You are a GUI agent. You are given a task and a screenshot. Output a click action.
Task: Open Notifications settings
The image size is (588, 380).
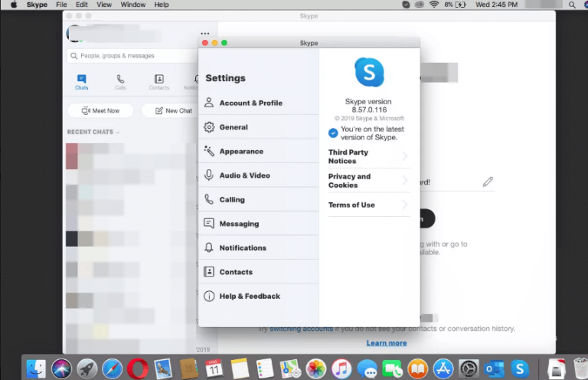pos(258,247)
